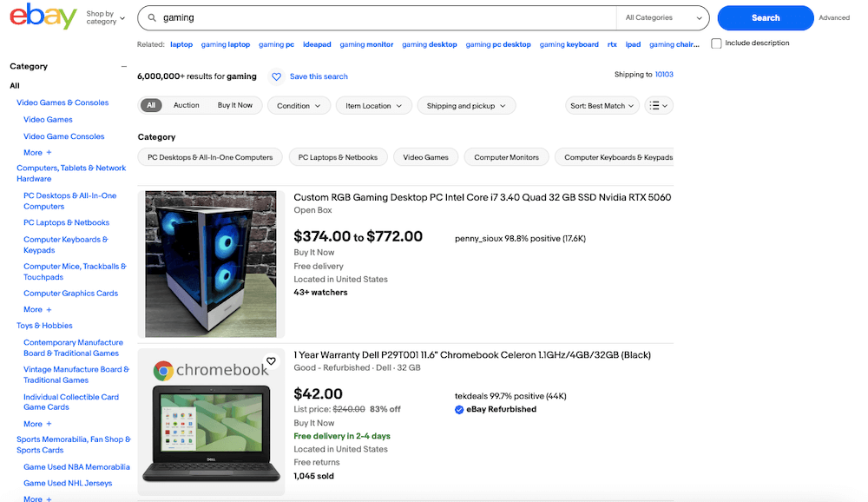Collapse the Category sidebar with the minus icon
868x502 pixels.
[x=124, y=67]
